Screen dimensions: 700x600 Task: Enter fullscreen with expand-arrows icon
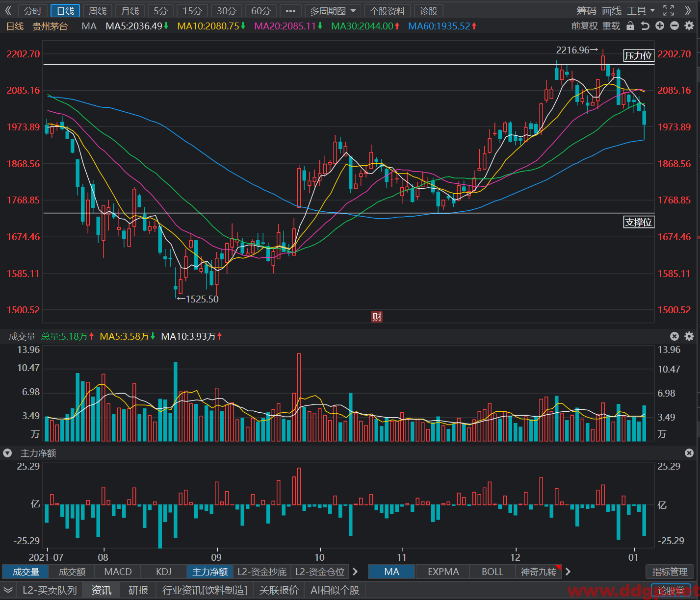coord(669,10)
